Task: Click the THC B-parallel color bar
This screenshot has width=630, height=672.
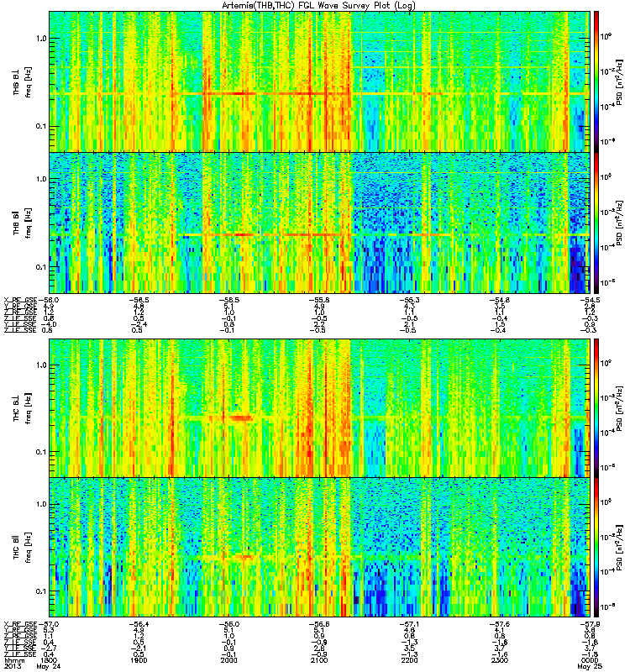Action: coord(596,548)
